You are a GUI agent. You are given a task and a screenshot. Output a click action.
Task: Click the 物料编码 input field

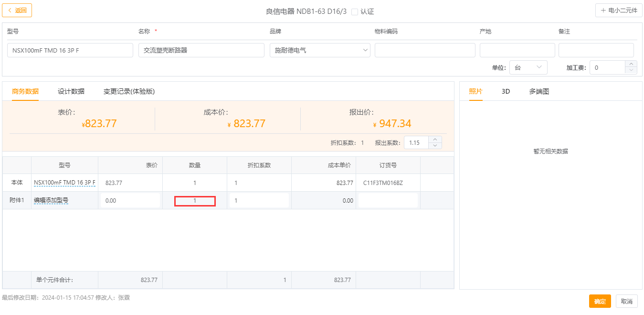(x=425, y=50)
